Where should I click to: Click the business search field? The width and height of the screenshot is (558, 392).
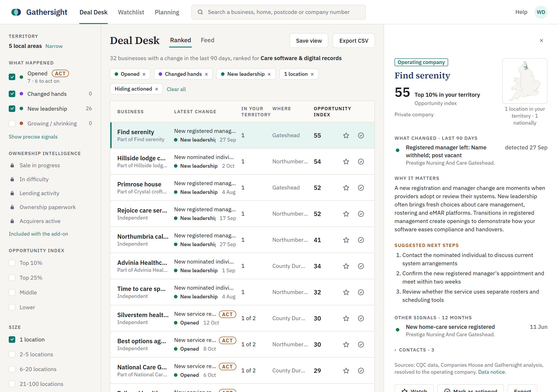click(x=278, y=12)
